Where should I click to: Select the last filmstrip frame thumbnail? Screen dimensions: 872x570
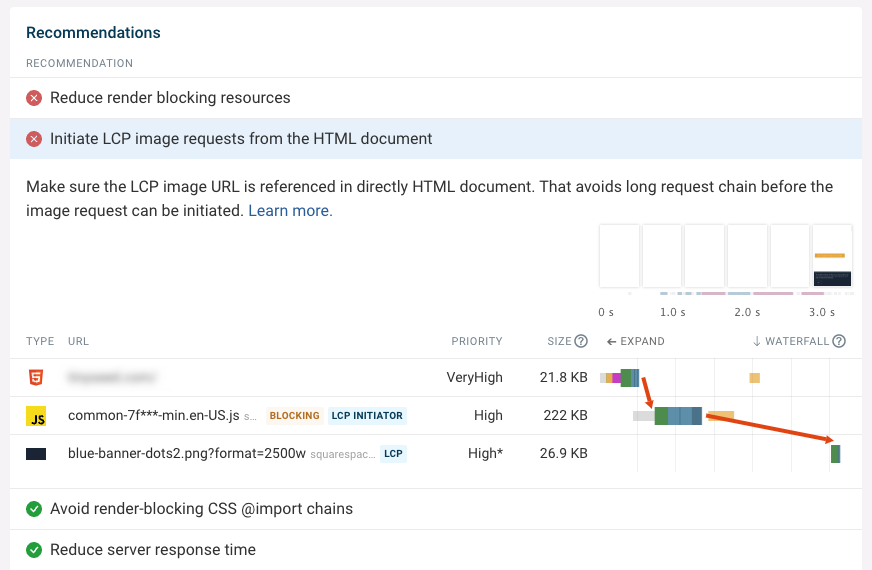pos(832,257)
